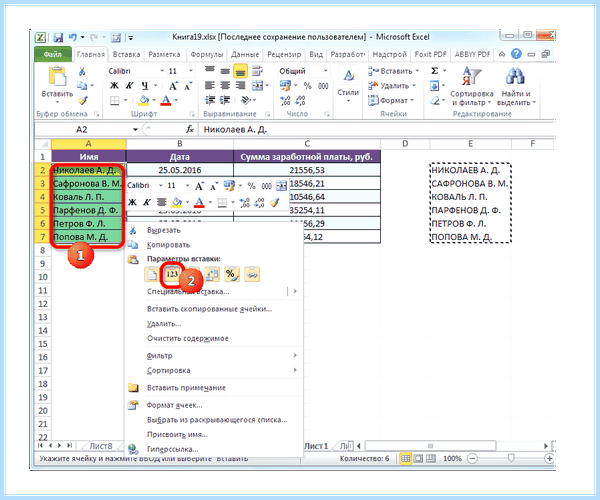This screenshot has width=600, height=500.
Task: Click the ribbon Paste (Вставить) clipboard icon
Action: (57, 77)
